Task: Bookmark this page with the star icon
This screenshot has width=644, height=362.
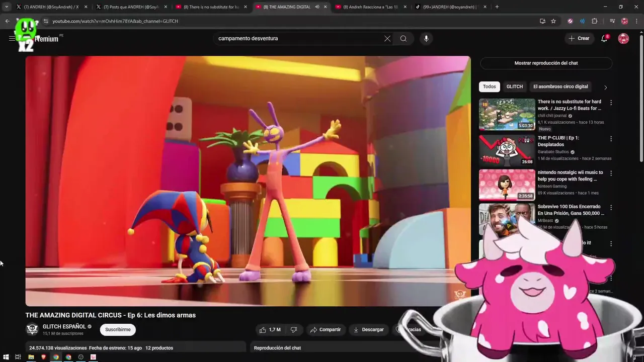Action: (x=553, y=21)
